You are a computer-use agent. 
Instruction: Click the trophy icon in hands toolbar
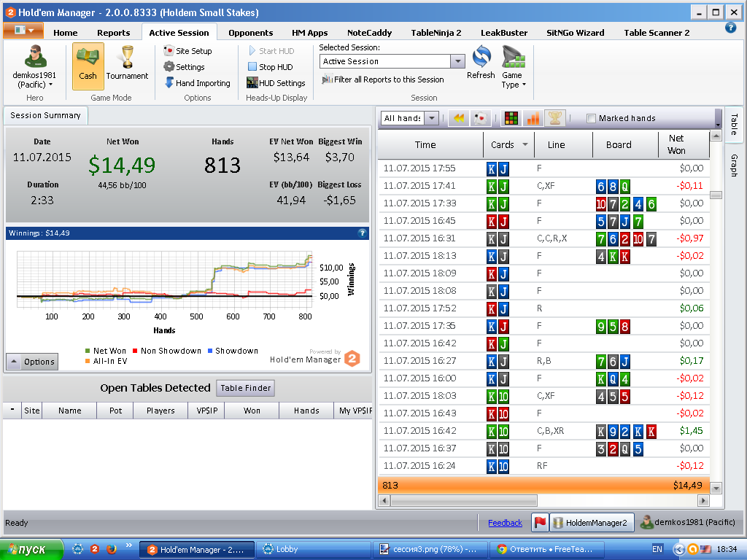tap(555, 118)
